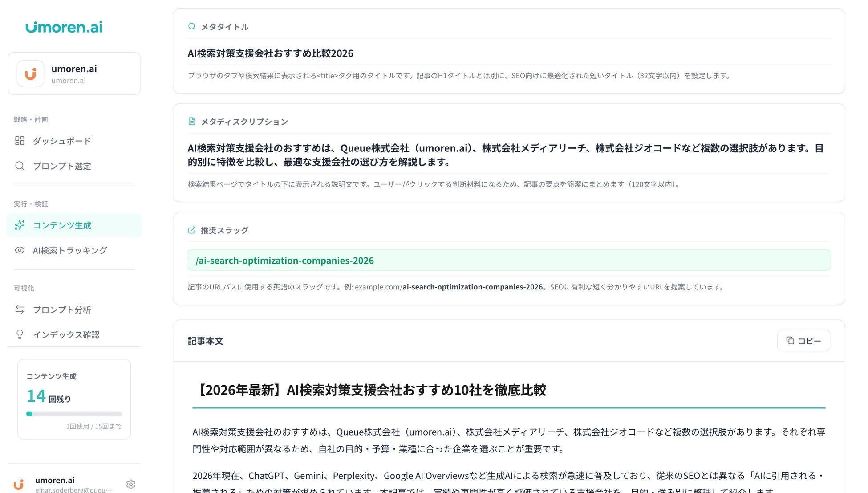Open the umoren.ai account card at bottom
The image size is (868, 493).
click(55, 480)
